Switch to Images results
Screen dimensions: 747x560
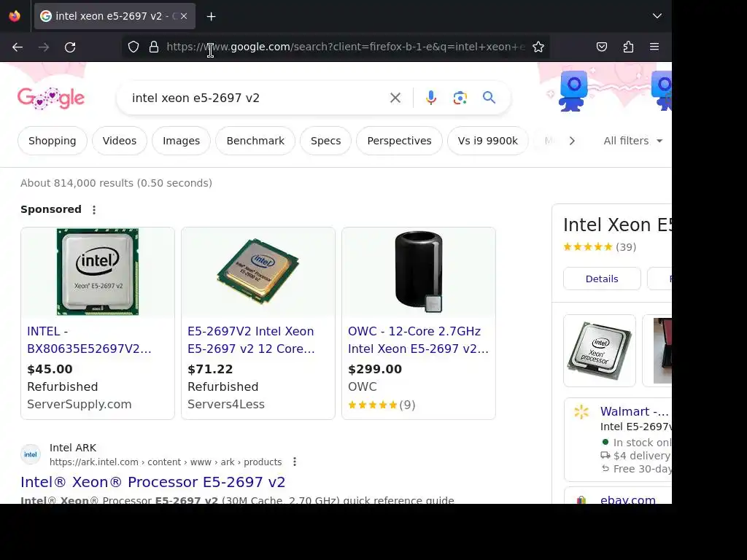tap(181, 141)
